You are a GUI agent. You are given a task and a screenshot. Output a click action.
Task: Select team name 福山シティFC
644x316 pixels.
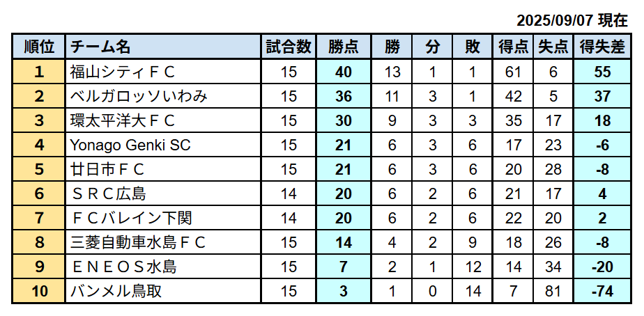123,72
